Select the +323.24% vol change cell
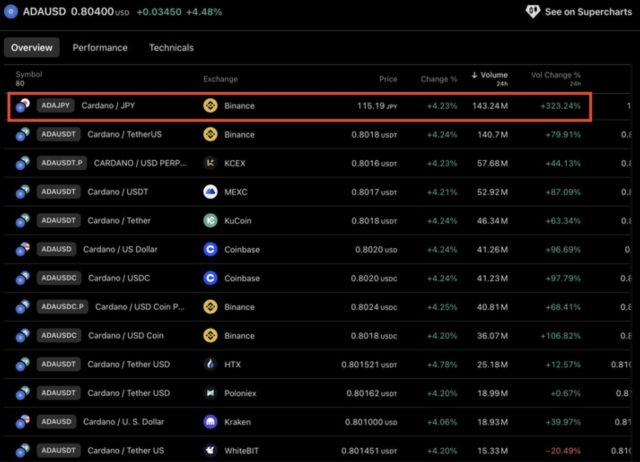The width and height of the screenshot is (640, 462). [x=560, y=106]
